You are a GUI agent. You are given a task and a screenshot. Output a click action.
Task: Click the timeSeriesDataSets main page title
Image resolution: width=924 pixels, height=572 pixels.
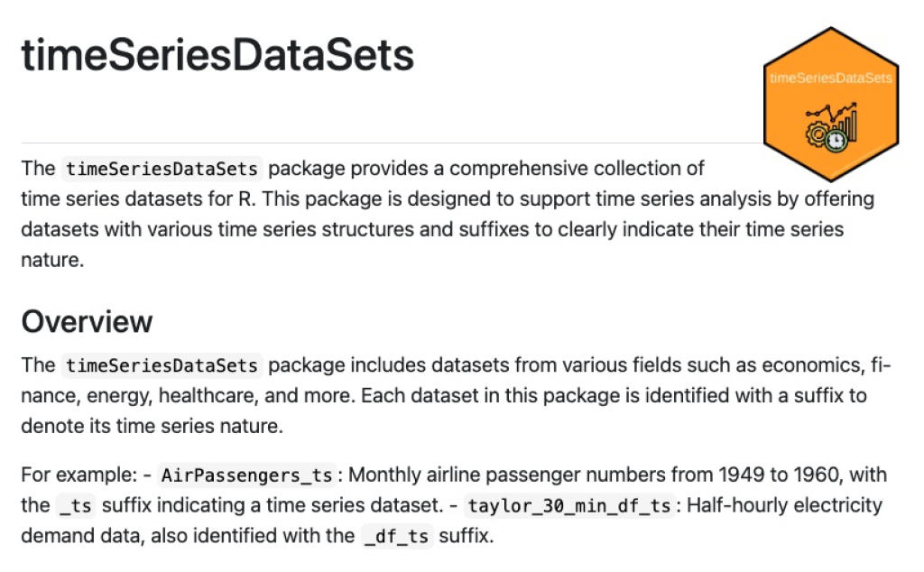click(x=217, y=55)
